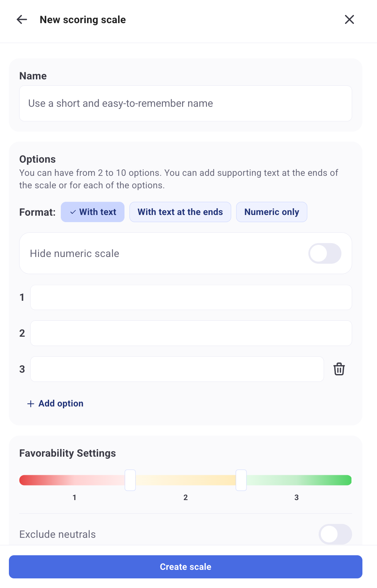
Task: Switch format to Numeric only
Action: [271, 212]
